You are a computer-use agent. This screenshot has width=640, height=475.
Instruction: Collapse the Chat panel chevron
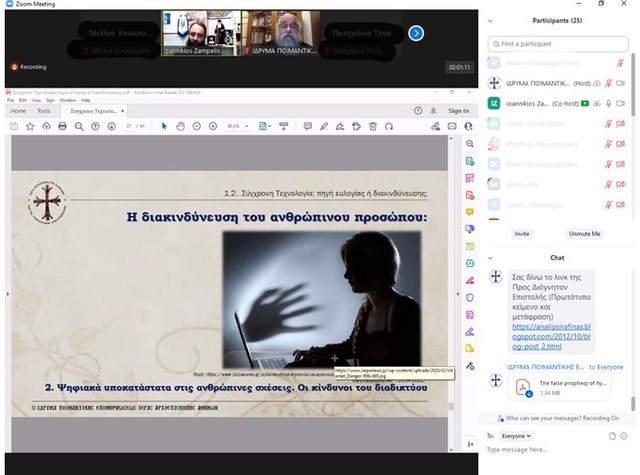click(492, 258)
